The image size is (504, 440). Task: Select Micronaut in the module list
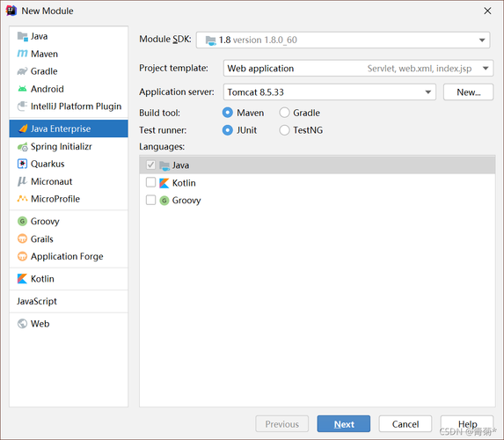[69, 181]
